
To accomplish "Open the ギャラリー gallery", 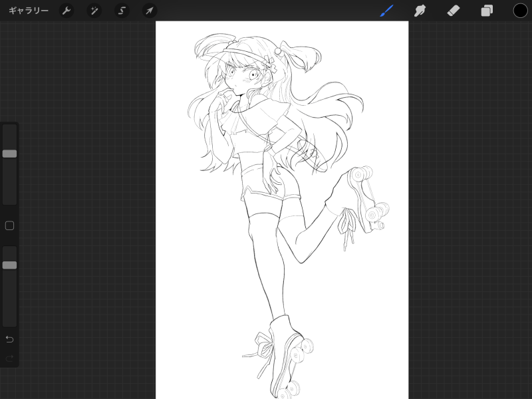I will coord(29,11).
